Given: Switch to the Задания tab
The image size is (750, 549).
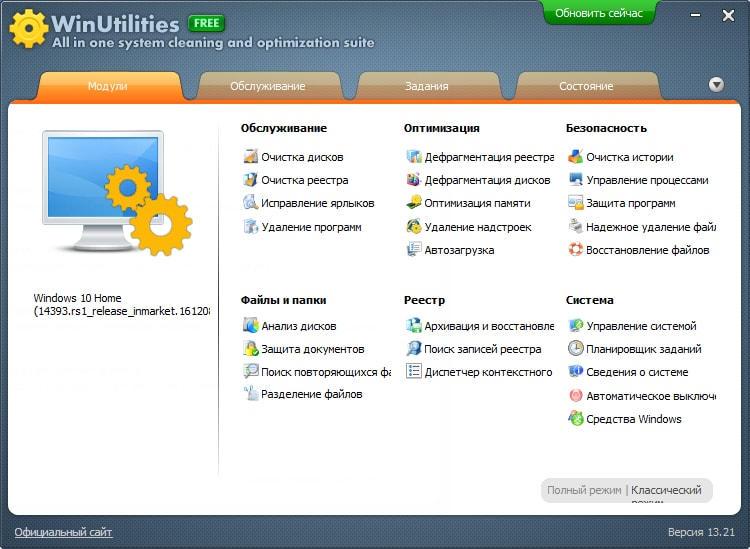Looking at the screenshot, I should 427,86.
